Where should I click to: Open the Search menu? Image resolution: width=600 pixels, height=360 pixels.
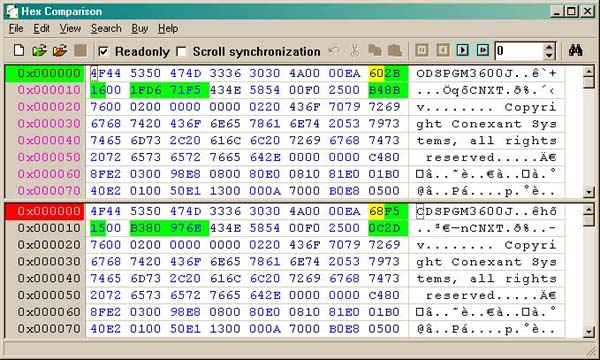coord(106,29)
